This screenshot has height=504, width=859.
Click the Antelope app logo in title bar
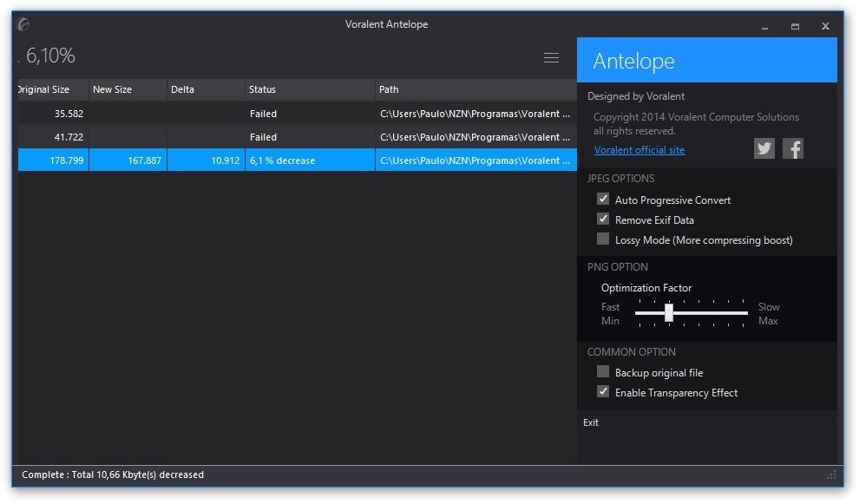coord(23,24)
